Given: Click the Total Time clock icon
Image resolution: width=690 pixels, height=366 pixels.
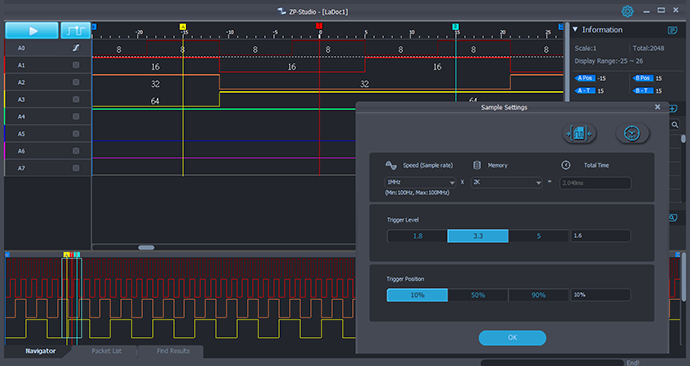Looking at the screenshot, I should click(566, 165).
